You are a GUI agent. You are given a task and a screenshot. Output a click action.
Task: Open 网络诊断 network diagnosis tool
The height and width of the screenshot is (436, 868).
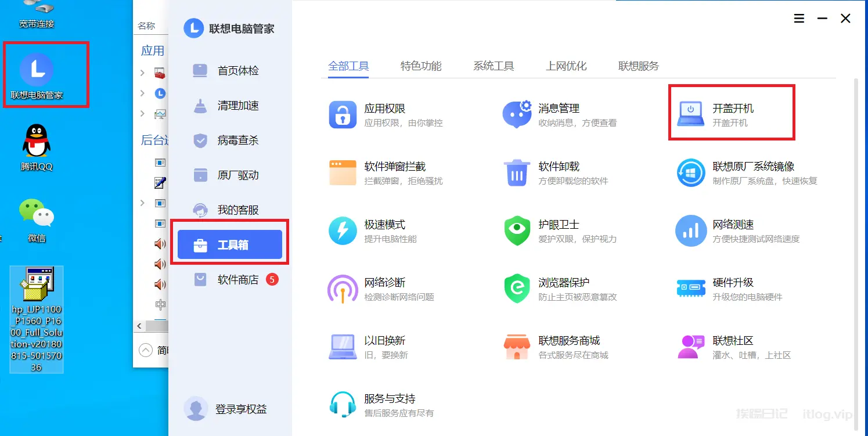click(343, 289)
